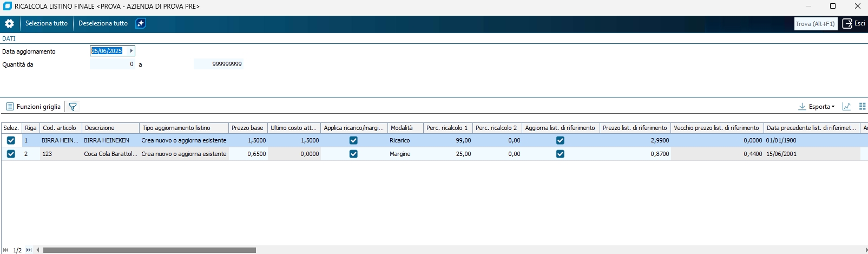
Task: Select the Ricarico modalità cell
Action: click(405, 140)
